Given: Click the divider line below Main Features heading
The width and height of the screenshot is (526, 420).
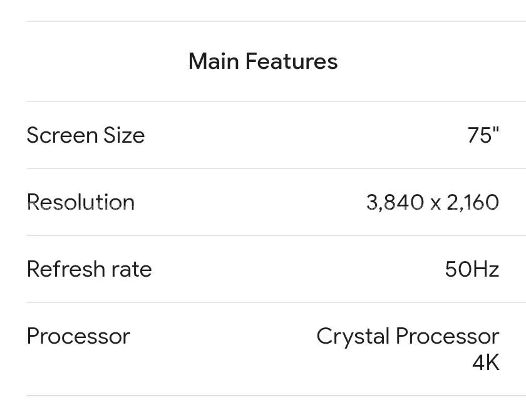Looking at the screenshot, I should pyautogui.click(x=276, y=101).
